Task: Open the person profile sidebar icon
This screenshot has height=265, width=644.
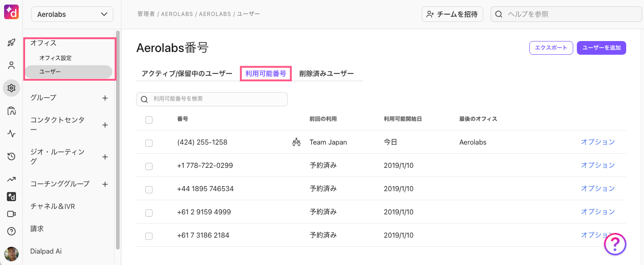Action: coord(11,65)
